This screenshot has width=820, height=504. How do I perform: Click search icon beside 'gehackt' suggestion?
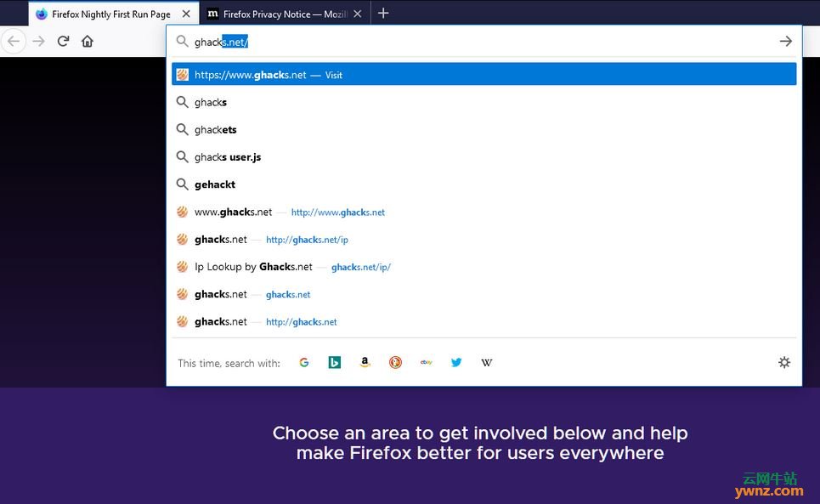click(x=182, y=184)
